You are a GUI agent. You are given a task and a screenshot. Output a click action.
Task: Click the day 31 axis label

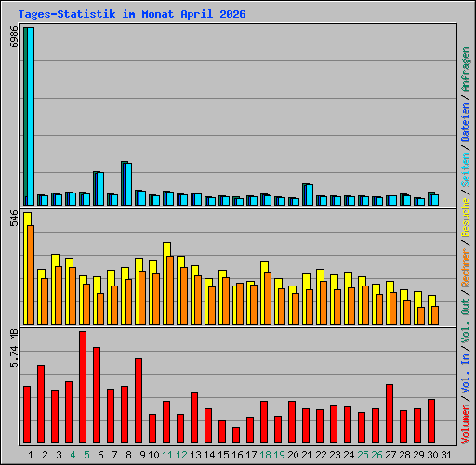[x=446, y=455]
